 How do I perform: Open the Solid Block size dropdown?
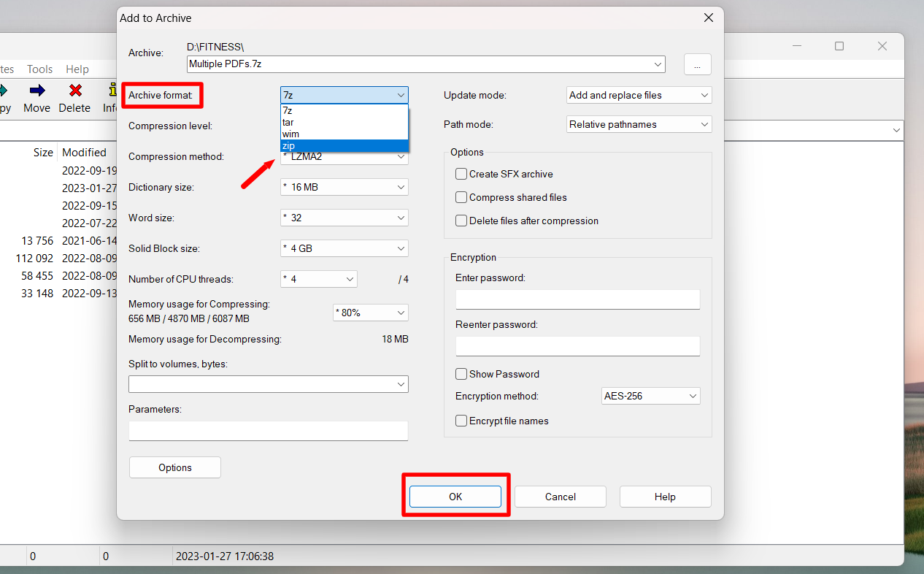(x=344, y=248)
